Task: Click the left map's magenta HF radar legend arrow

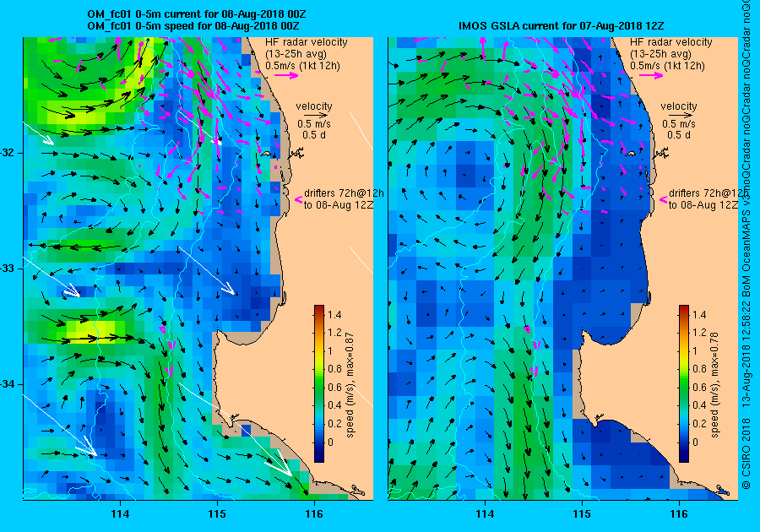Action: click(x=286, y=75)
